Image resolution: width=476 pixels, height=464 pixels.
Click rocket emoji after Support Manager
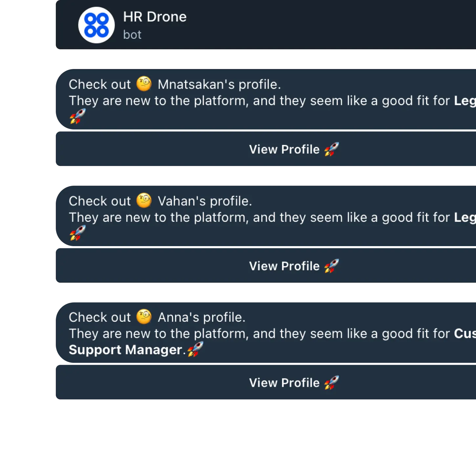(x=195, y=349)
